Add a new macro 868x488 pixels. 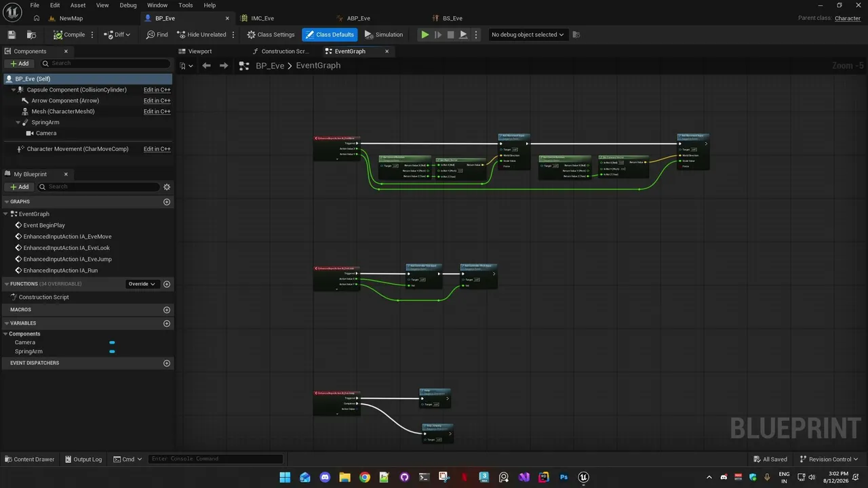167,310
